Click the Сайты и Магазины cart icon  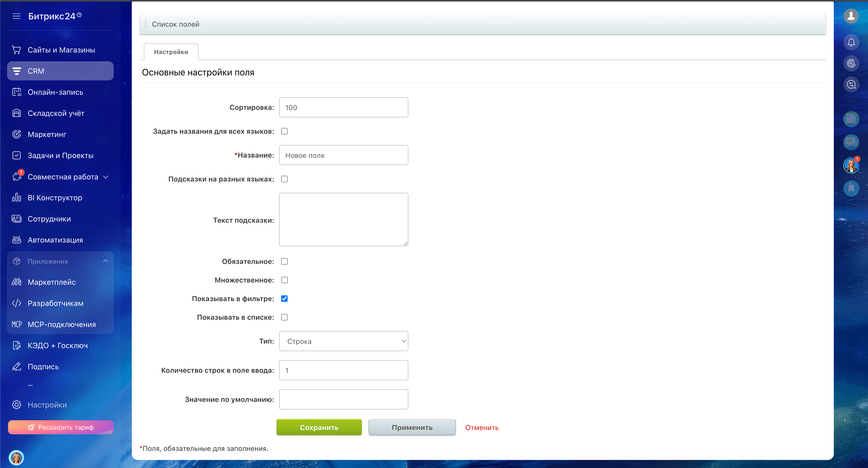point(17,50)
